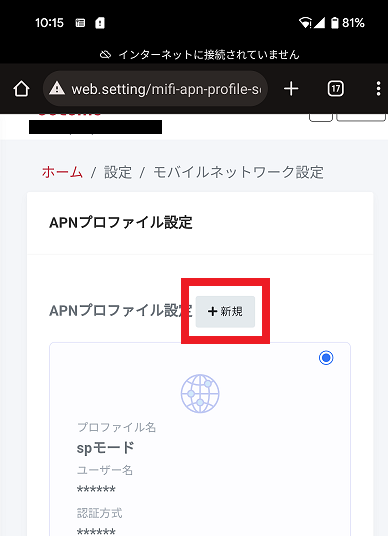Tap the battery icon showing 81%
Viewport: 388px width, 536px height.
tap(335, 23)
